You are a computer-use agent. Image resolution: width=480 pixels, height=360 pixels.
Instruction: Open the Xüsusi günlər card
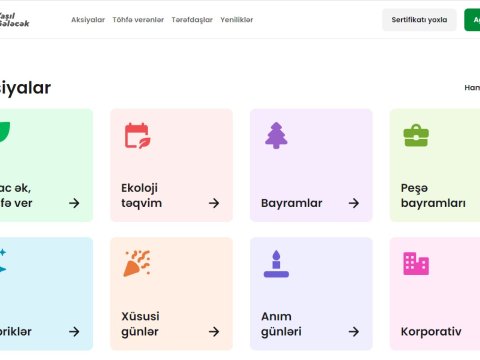pyautogui.click(x=171, y=294)
